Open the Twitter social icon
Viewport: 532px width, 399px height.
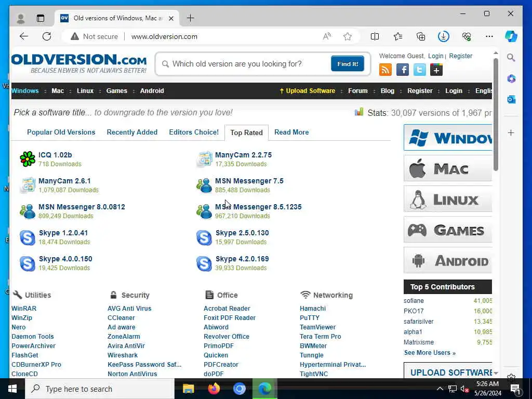click(x=419, y=70)
